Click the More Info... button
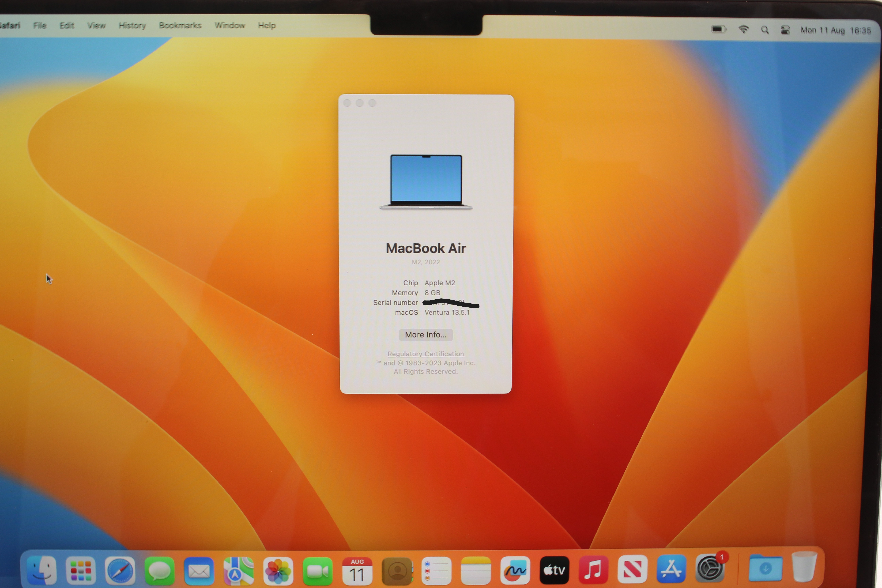The image size is (882, 588). pos(426,334)
